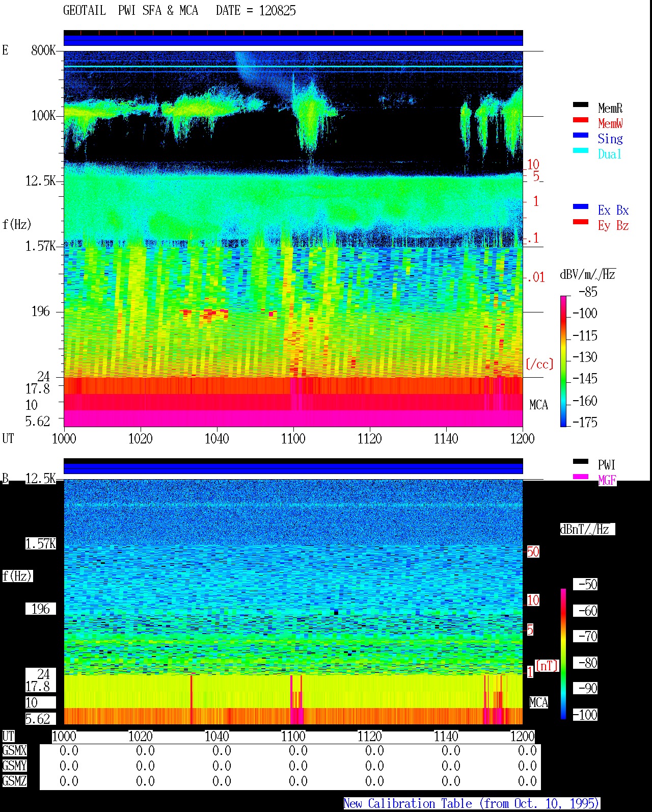Click the GEOTAIL PWI SFA & MCA title text
Viewport: 652px width, 812px height.
(x=130, y=11)
